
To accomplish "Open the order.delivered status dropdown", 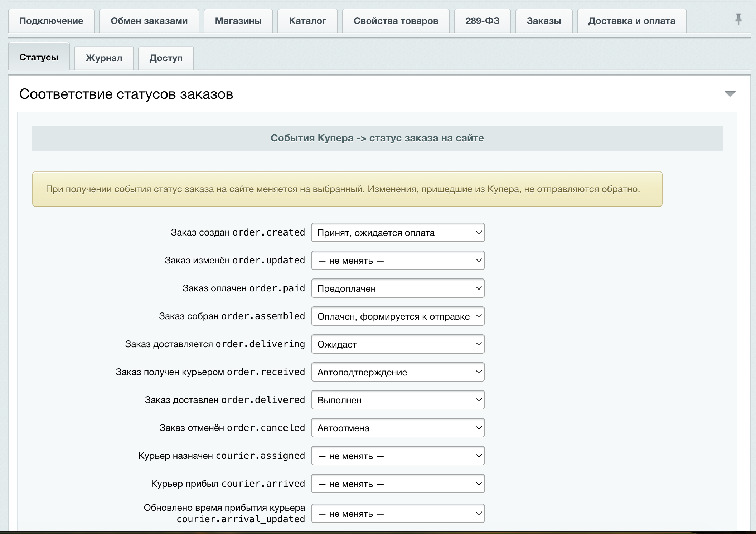I will coord(398,400).
